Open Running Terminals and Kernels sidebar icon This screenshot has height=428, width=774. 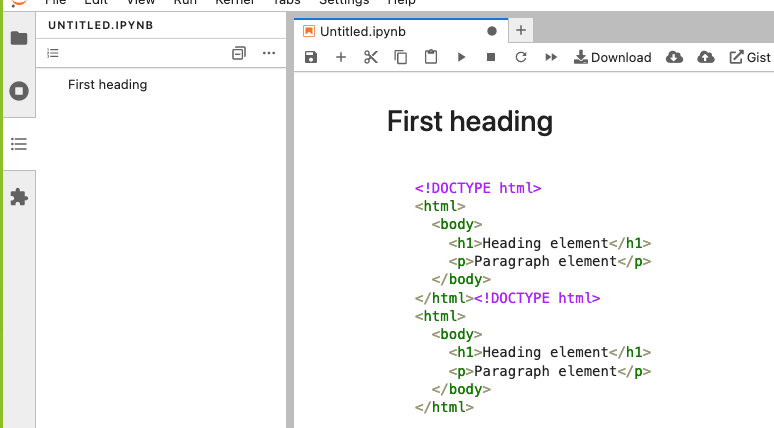(x=19, y=91)
